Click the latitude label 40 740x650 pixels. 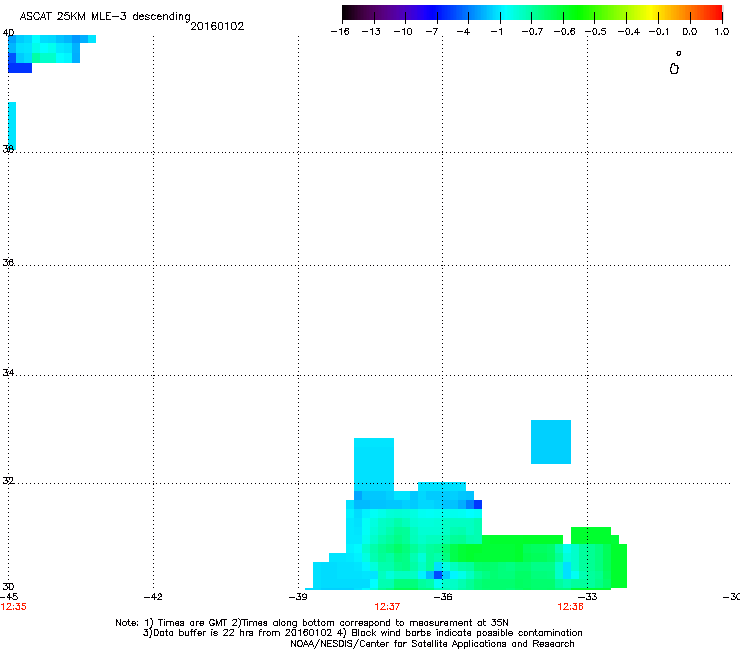coord(8,33)
